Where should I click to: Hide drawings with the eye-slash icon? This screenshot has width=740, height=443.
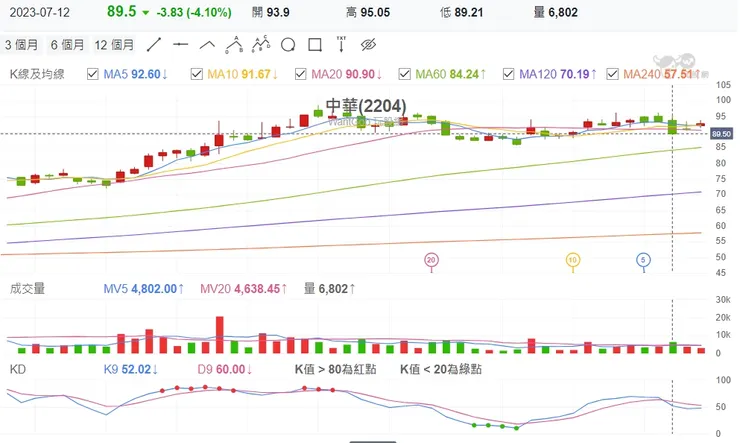368,45
